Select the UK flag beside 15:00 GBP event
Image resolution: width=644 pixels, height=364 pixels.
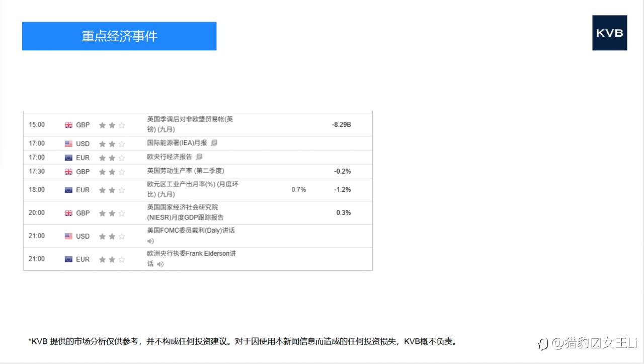[x=68, y=124]
